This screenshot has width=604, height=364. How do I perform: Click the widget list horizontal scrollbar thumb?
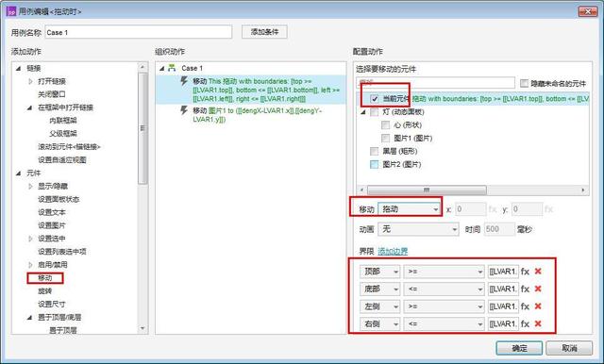point(427,190)
